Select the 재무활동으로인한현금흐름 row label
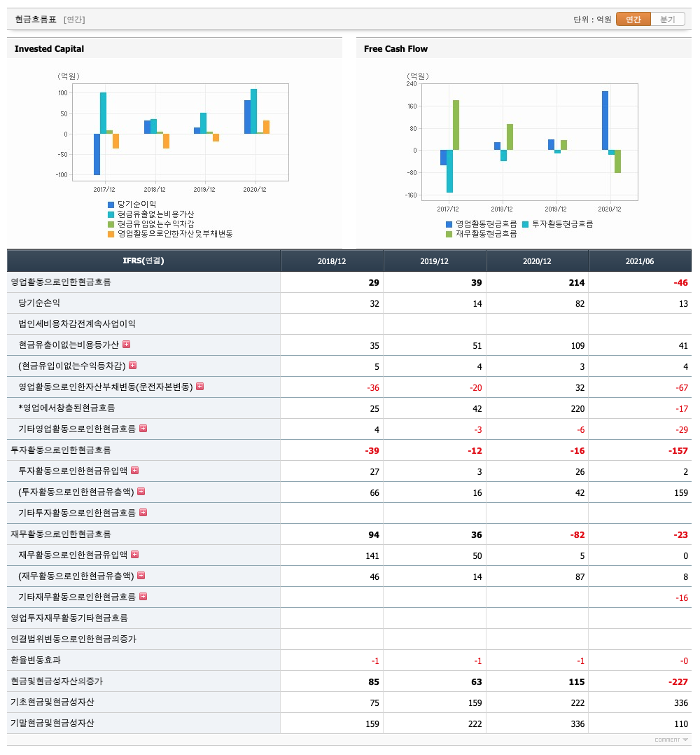Screen dimensions: 700x755 (61, 534)
